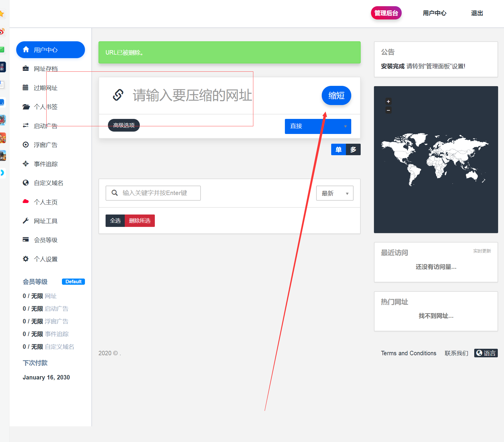Select 退出 to log out
This screenshot has width=504, height=442.
coord(477,13)
